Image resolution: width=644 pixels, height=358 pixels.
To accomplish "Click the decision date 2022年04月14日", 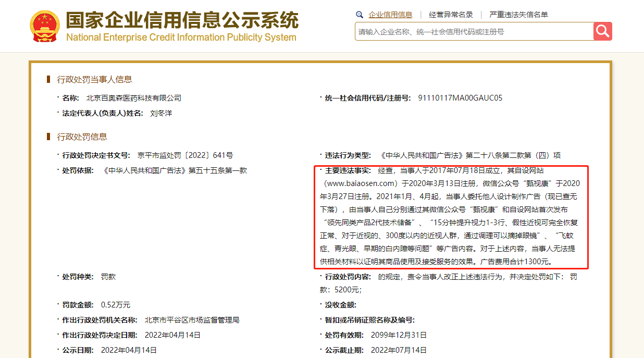I will point(172,335).
